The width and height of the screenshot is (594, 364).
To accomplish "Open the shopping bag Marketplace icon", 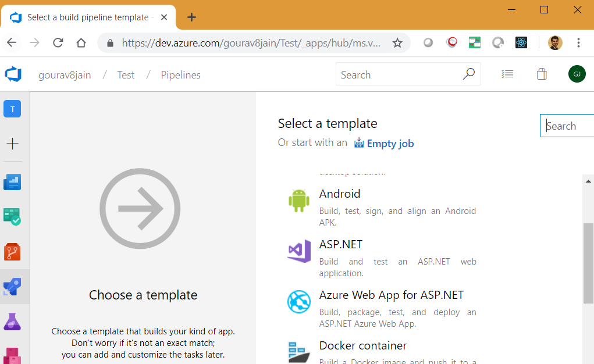I will (542, 74).
